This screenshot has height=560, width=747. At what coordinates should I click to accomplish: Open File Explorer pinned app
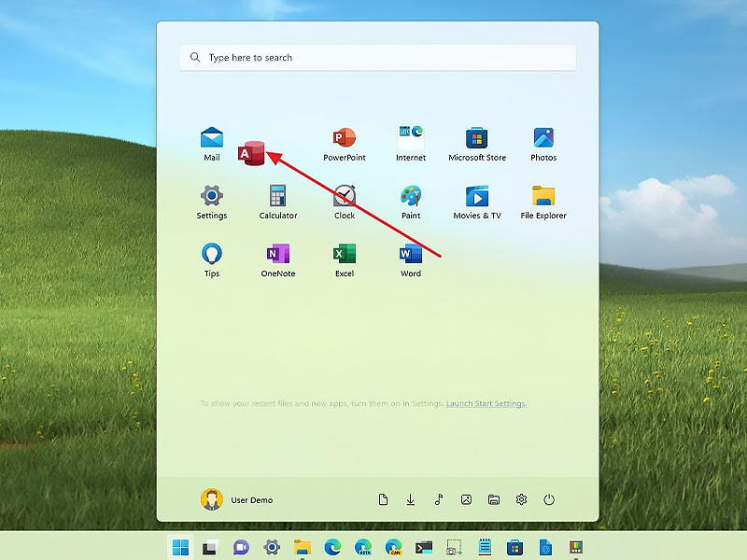coord(543,203)
